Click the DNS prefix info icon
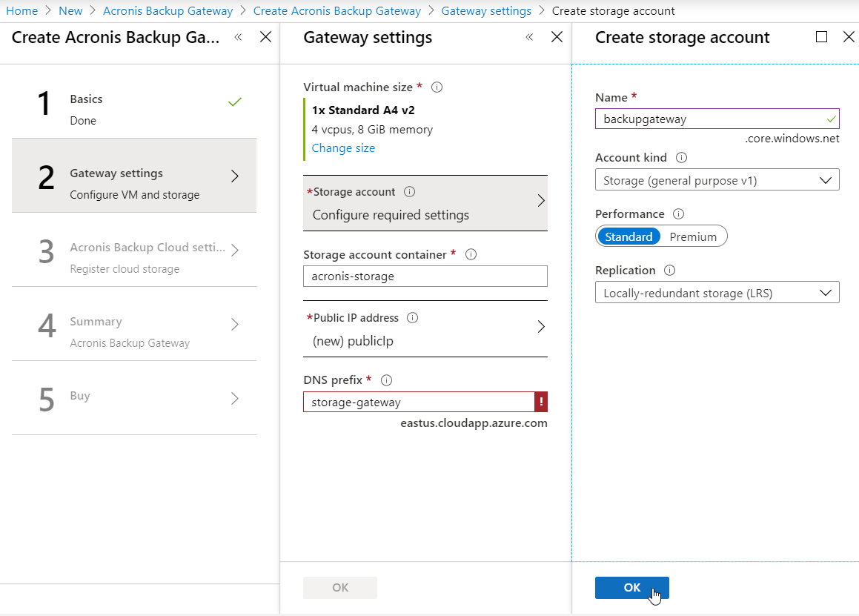This screenshot has width=859, height=616. click(386, 380)
